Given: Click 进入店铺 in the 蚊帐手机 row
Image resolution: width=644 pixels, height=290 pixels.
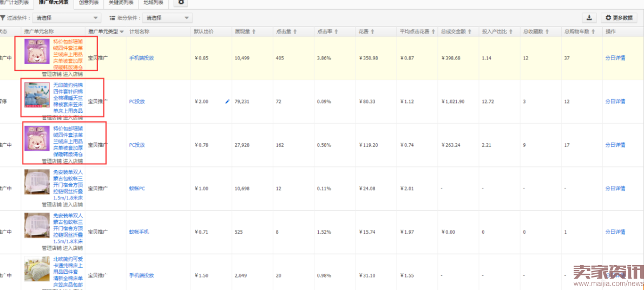Looking at the screenshot, I should pyautogui.click(x=73, y=248).
